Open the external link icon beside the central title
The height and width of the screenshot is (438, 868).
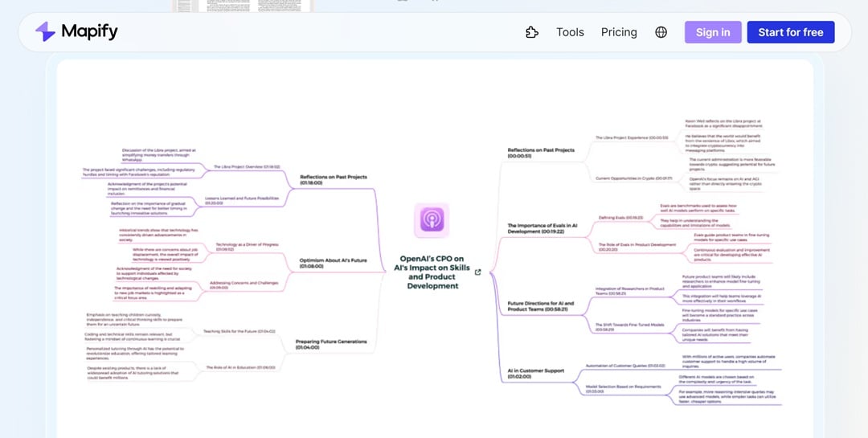click(x=477, y=272)
